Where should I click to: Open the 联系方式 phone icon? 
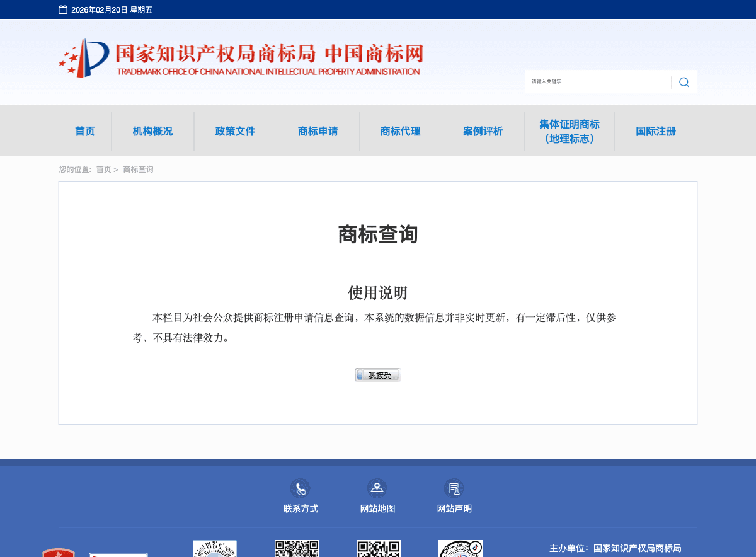301,488
